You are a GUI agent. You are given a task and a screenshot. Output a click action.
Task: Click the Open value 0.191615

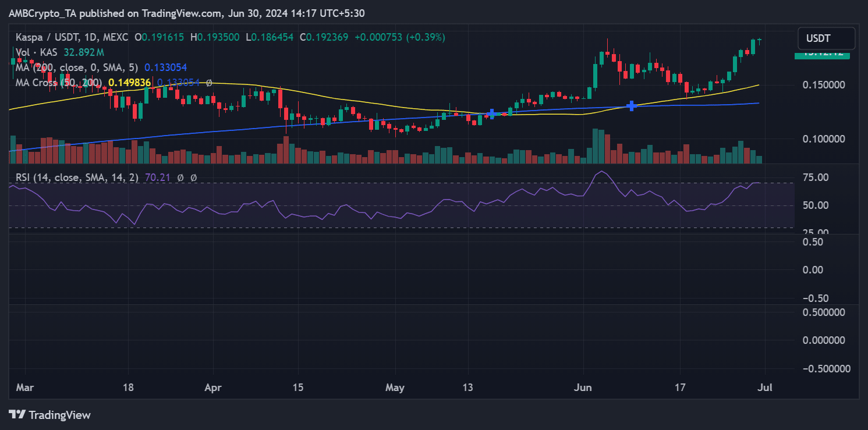point(164,37)
